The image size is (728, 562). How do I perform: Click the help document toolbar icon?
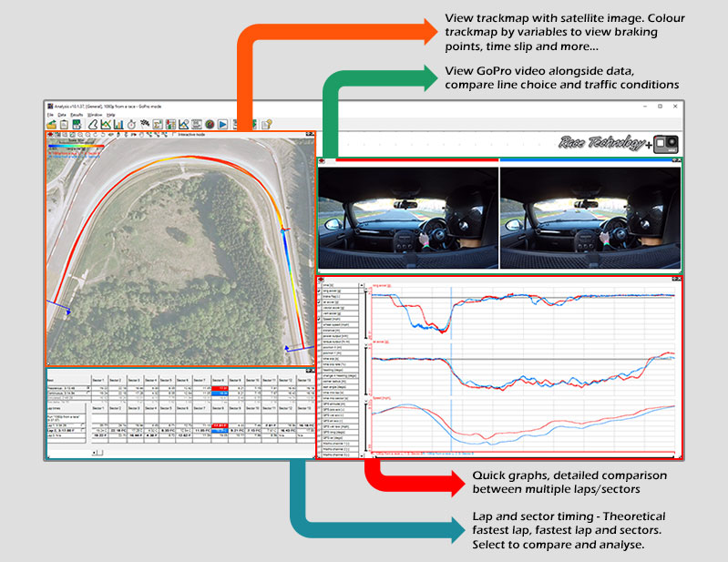click(267, 124)
